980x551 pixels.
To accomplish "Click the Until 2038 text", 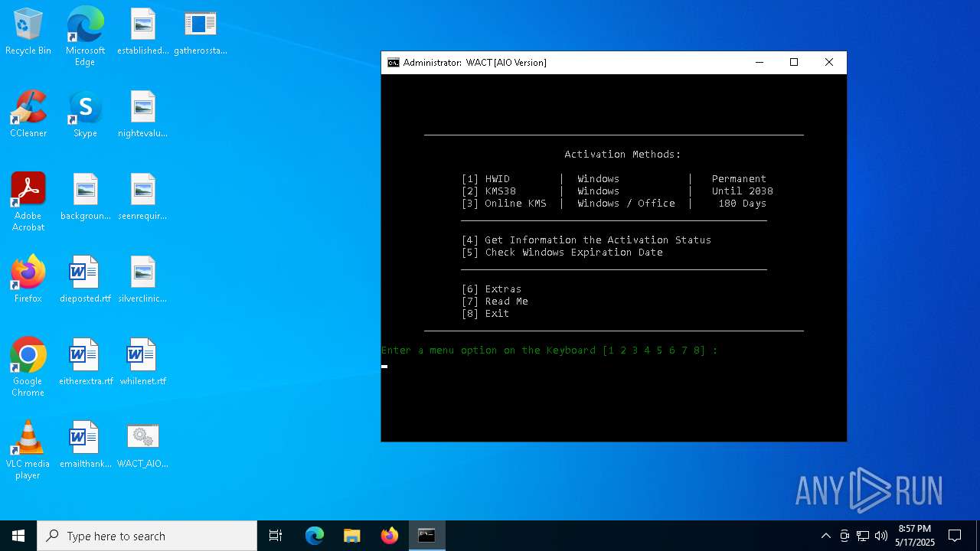I will [742, 191].
